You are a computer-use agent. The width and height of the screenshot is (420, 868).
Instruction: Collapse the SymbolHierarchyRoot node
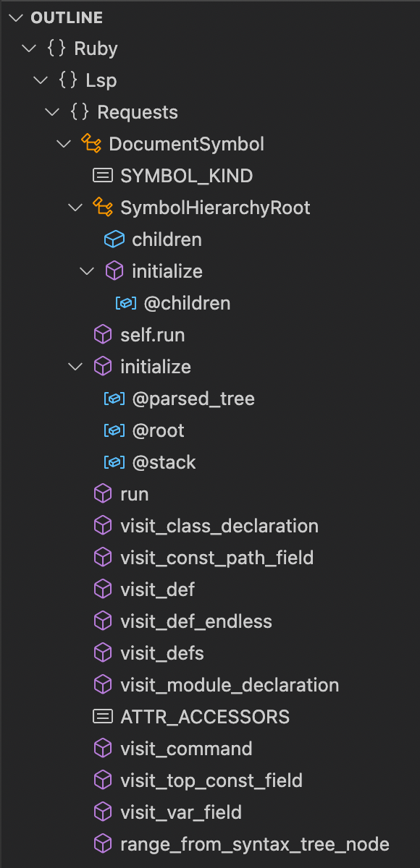[75, 207]
